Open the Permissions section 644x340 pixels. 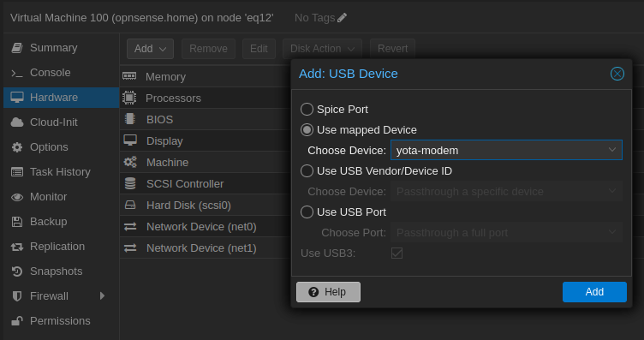coord(61,321)
